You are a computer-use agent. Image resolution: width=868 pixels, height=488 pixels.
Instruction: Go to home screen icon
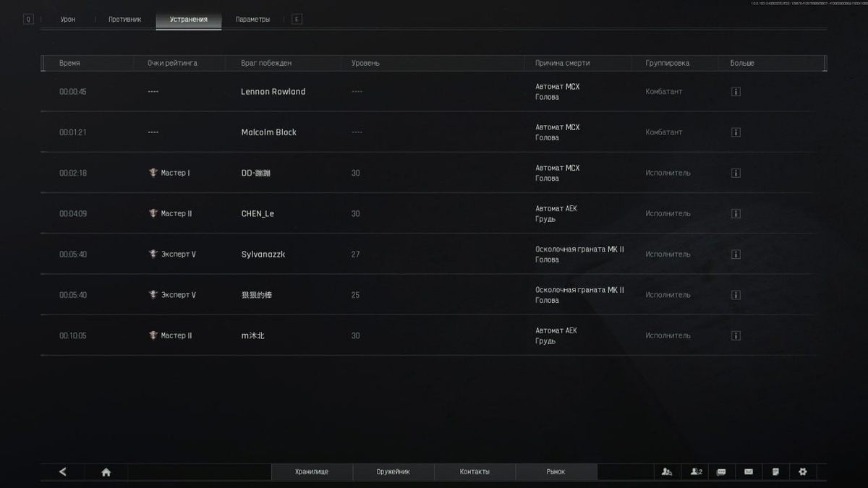(106, 472)
